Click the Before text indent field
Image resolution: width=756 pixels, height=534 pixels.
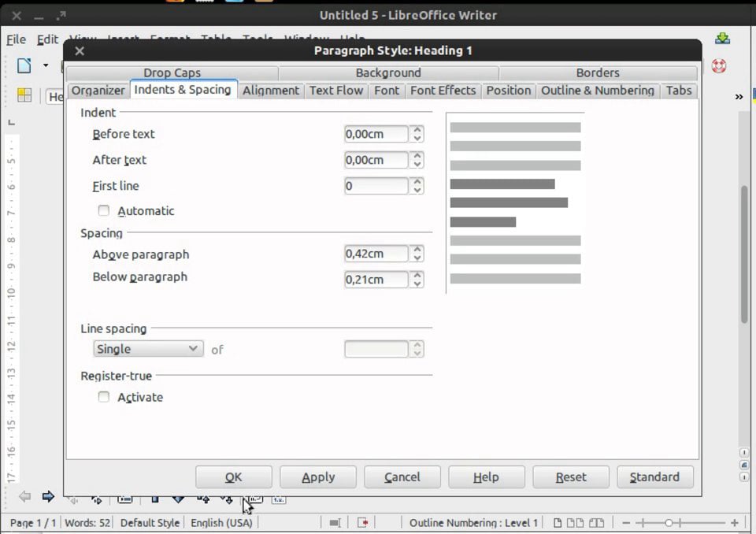tap(376, 134)
